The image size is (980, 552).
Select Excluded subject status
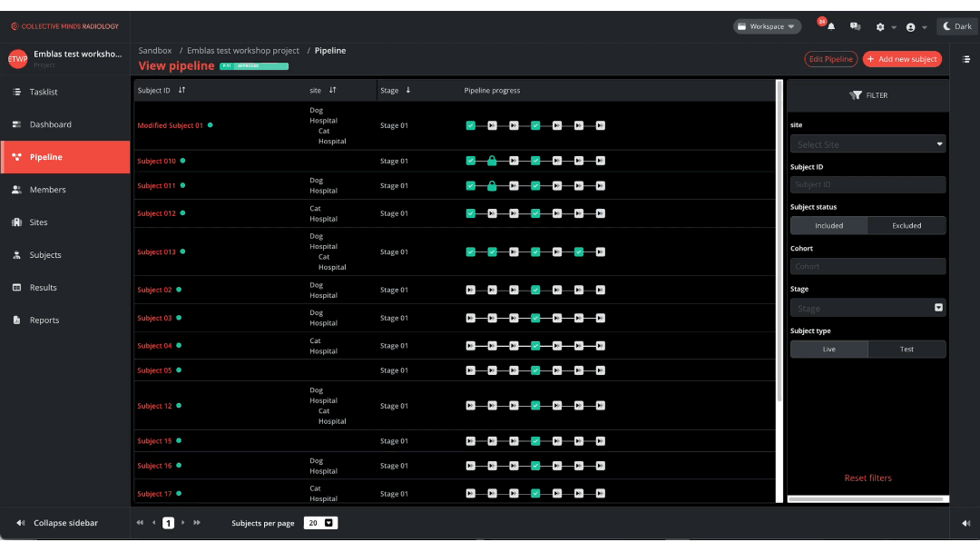pos(906,226)
